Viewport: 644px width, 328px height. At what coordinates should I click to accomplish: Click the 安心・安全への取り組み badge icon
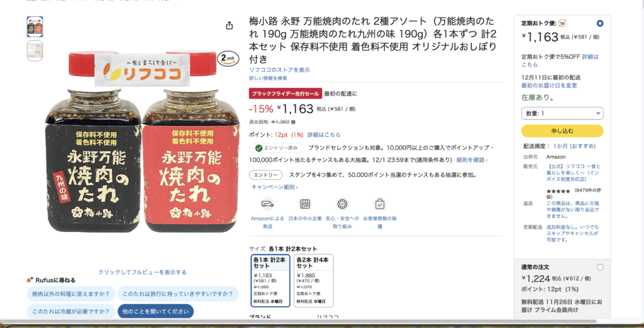pyautogui.click(x=343, y=204)
